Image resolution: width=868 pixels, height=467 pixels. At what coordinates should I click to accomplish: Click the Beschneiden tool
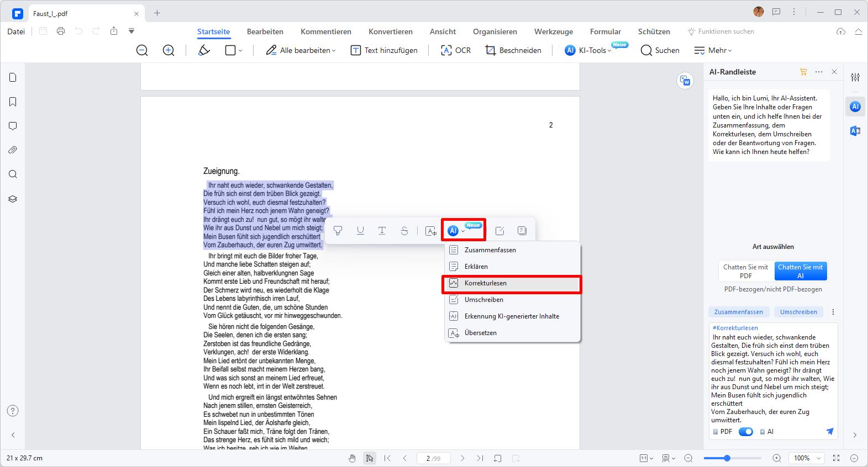(x=513, y=50)
